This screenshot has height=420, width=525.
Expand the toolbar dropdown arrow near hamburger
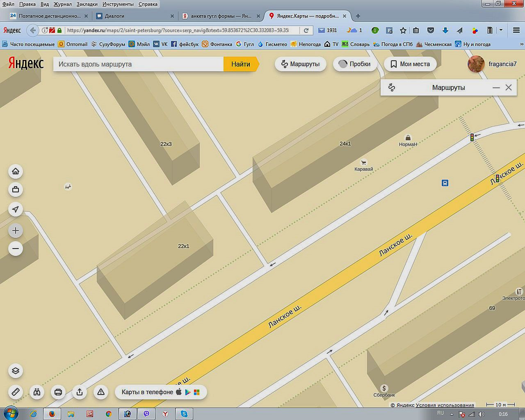[501, 30]
